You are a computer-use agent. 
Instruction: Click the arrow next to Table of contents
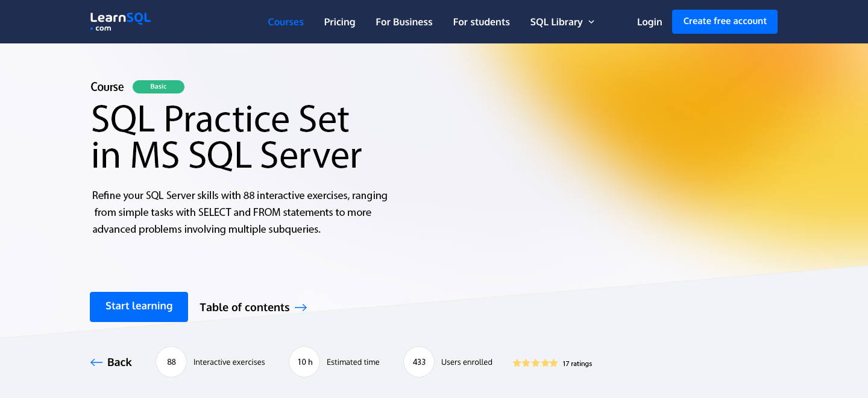301,308
